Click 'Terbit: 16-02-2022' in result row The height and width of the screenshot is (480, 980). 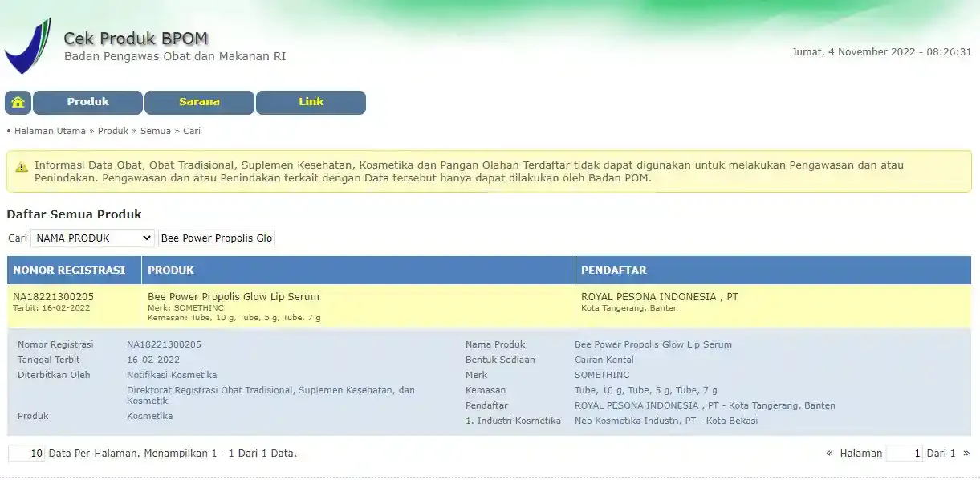[x=51, y=308]
